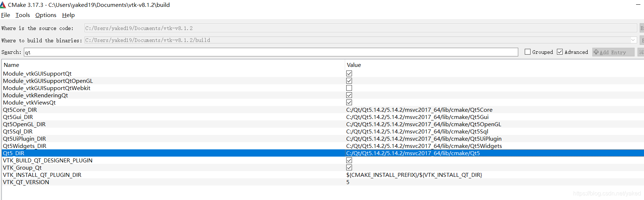Select the Qt5Gui_DIR entry name
The width and height of the screenshot is (644, 200).
coord(18,117)
